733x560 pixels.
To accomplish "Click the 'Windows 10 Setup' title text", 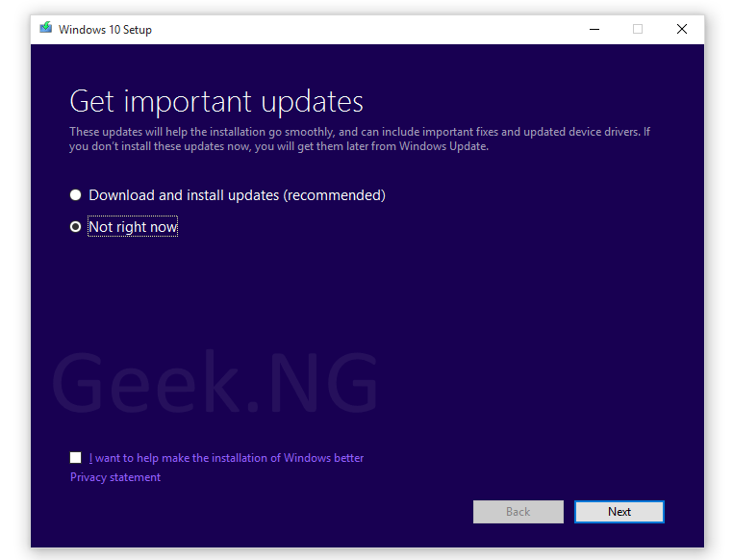I will point(105,30).
